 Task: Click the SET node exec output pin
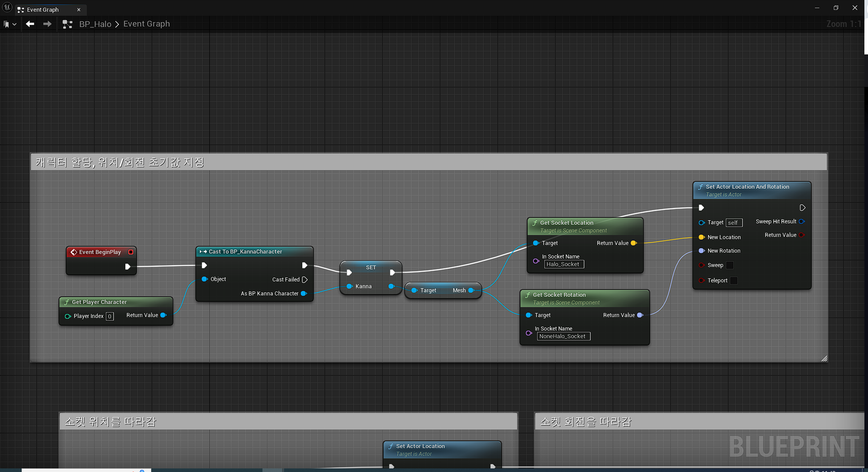(392, 272)
